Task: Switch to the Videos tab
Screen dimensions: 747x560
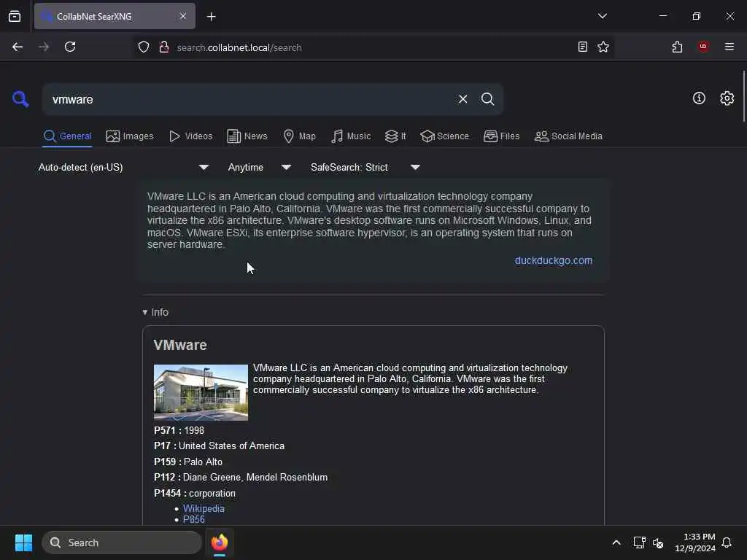Action: click(190, 136)
